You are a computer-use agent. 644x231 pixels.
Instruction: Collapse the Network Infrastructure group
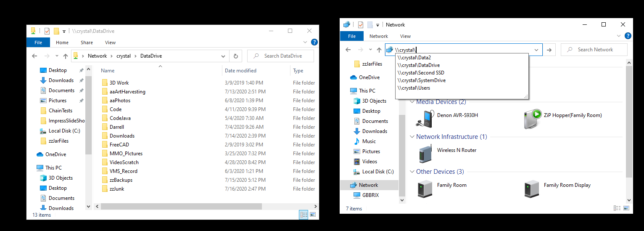point(412,137)
